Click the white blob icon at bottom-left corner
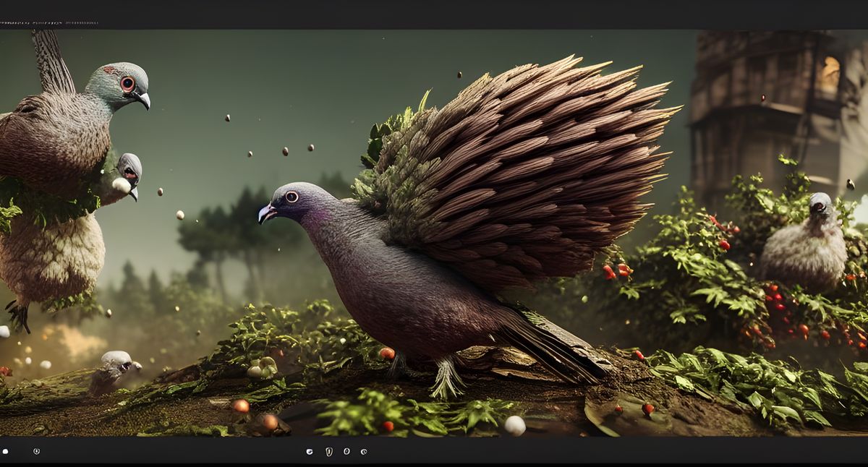Viewport: 868px width, 467px height. pyautogui.click(x=5, y=451)
